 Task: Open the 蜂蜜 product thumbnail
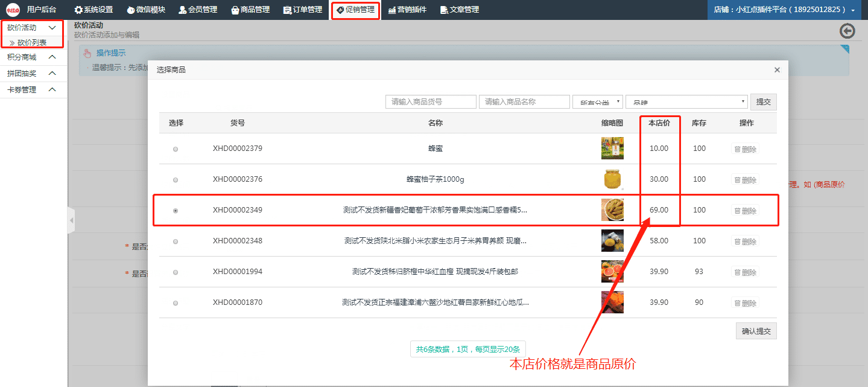coord(612,148)
